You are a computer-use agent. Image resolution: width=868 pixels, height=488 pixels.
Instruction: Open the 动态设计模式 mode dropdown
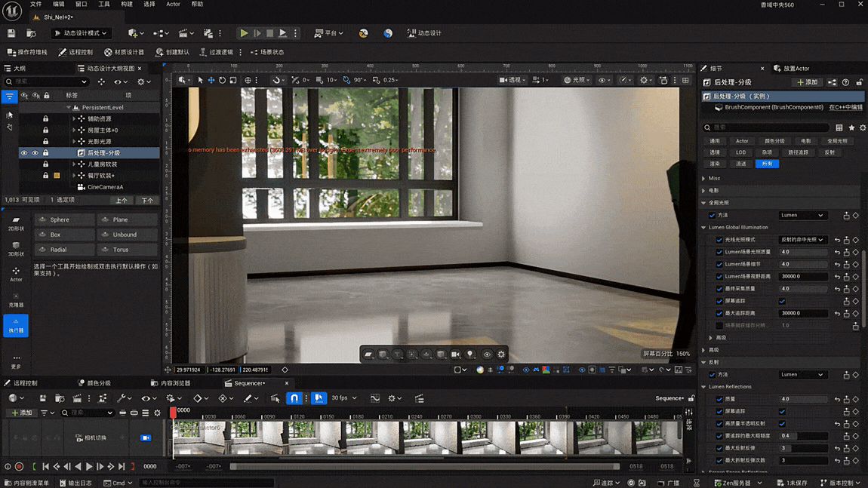(80, 33)
